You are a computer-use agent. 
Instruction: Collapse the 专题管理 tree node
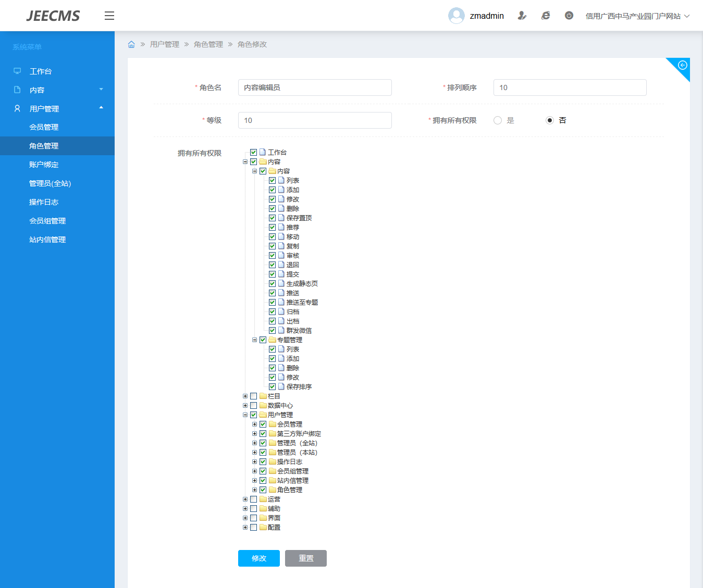tap(254, 340)
